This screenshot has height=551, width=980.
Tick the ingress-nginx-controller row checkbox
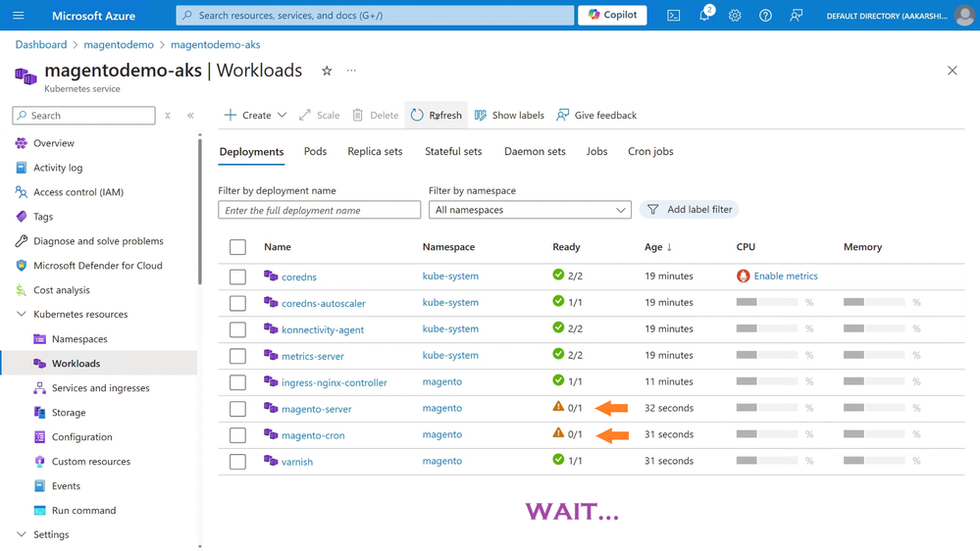[x=237, y=381]
